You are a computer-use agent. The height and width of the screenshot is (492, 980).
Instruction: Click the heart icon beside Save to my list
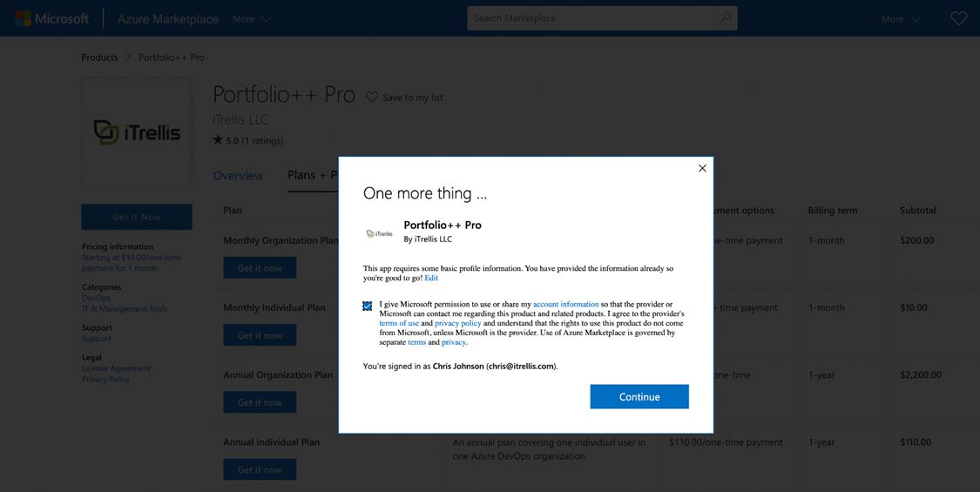[372, 97]
